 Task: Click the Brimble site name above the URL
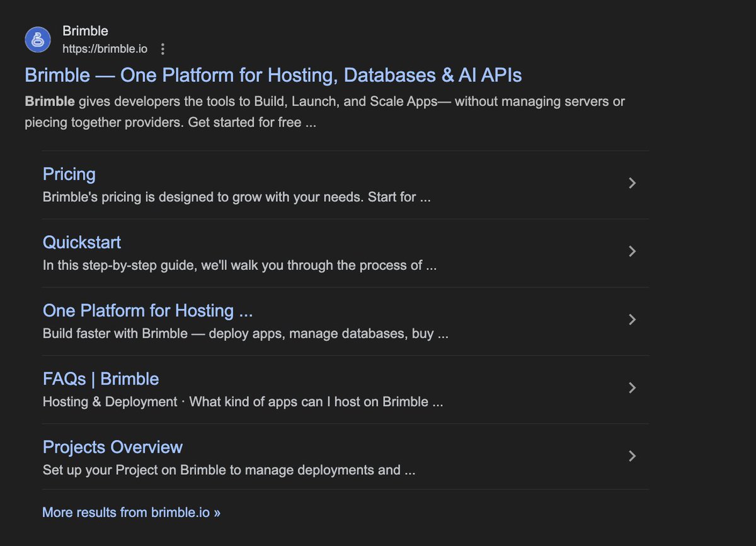tap(85, 31)
